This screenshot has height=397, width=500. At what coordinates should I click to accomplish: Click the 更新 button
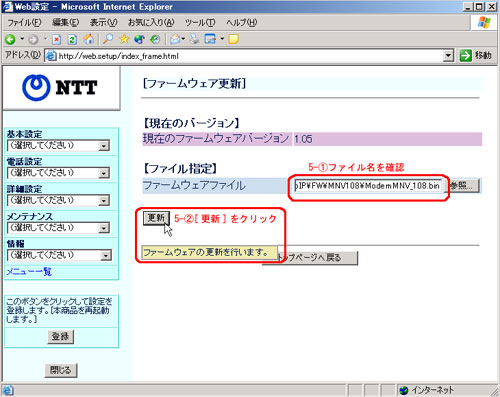tap(156, 218)
